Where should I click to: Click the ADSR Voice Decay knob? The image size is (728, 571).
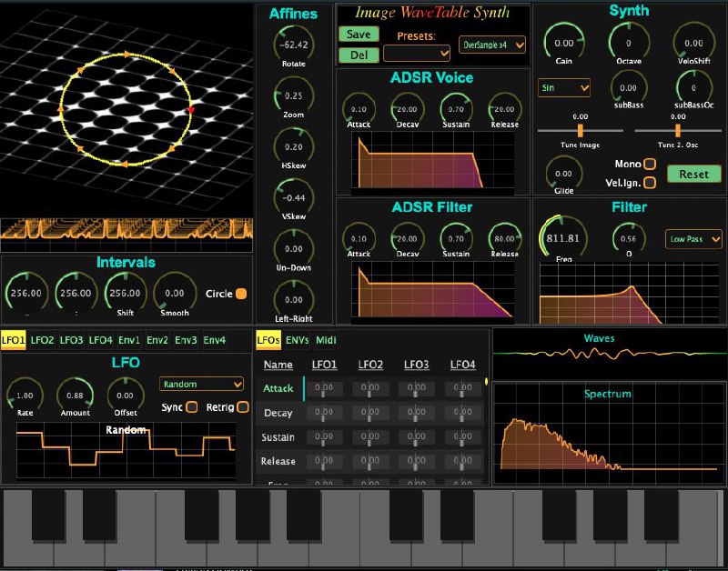[x=407, y=109]
